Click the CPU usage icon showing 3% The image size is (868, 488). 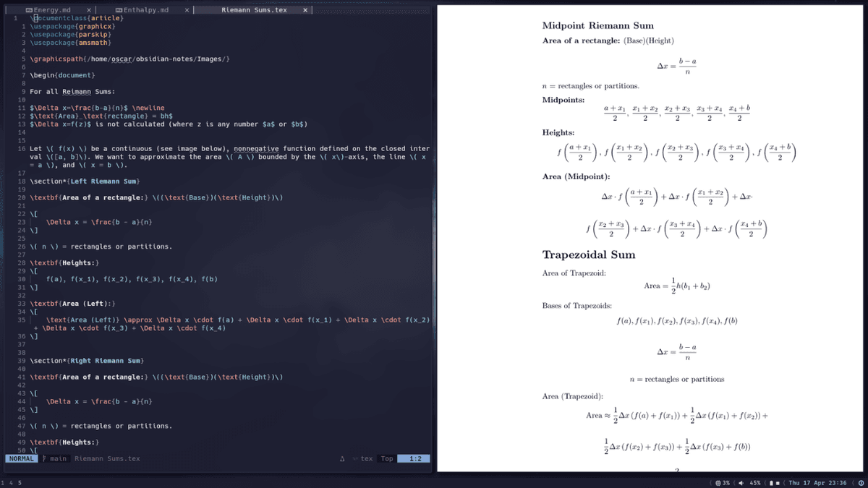click(718, 482)
